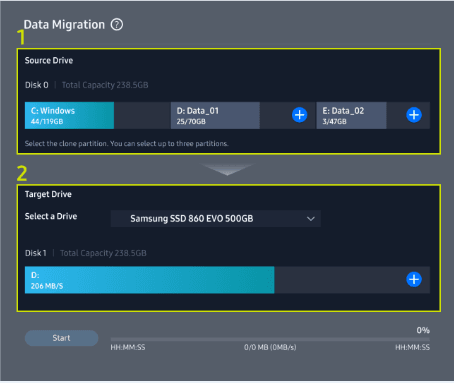Select the D: Data_01 partition block
Screen dimensions: 454x383
[215, 115]
